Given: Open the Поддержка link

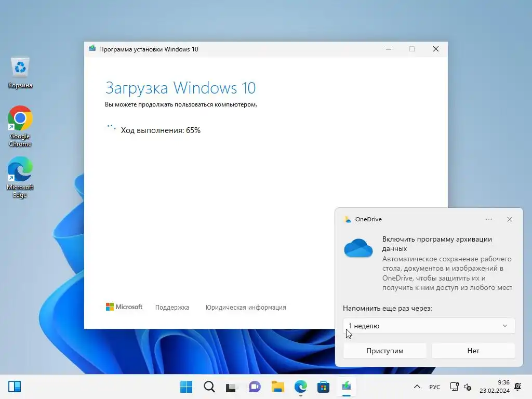Looking at the screenshot, I should click(172, 308).
